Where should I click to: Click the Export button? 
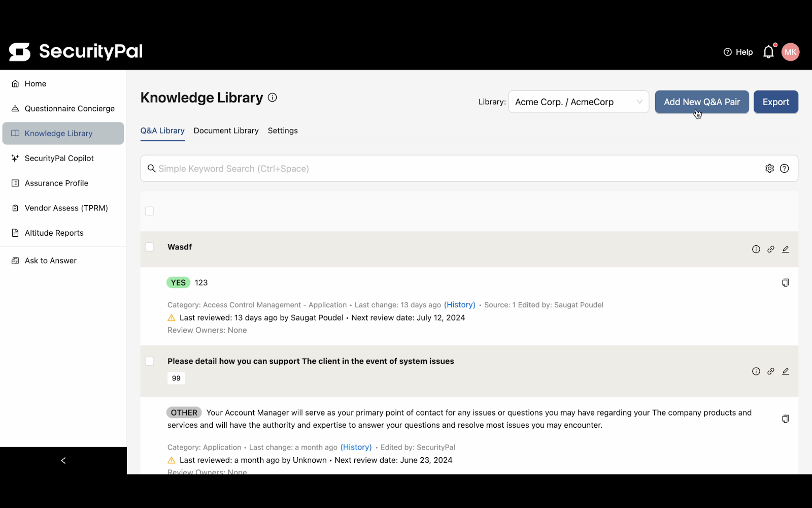pos(776,102)
